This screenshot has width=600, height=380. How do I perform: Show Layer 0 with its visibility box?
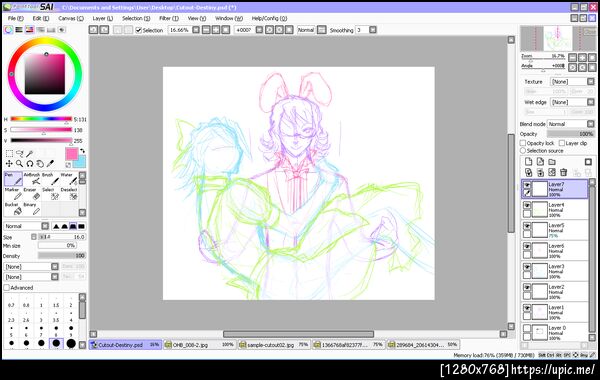click(x=527, y=328)
